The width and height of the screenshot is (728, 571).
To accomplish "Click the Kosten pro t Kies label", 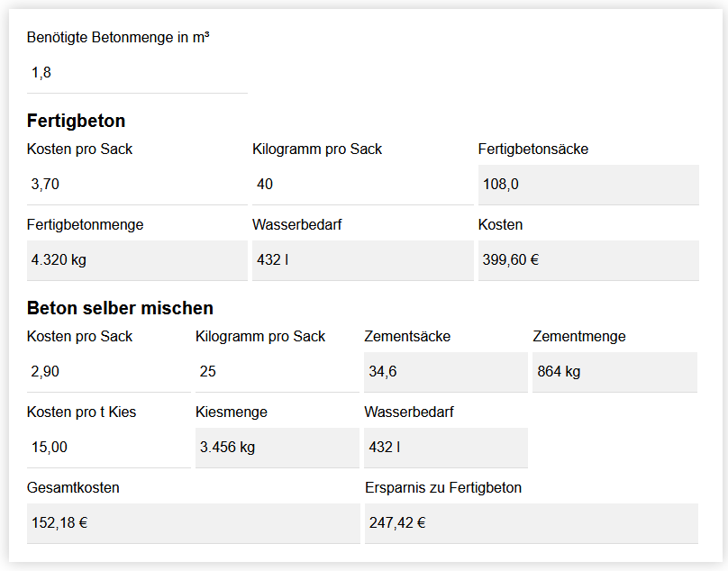I will (82, 412).
